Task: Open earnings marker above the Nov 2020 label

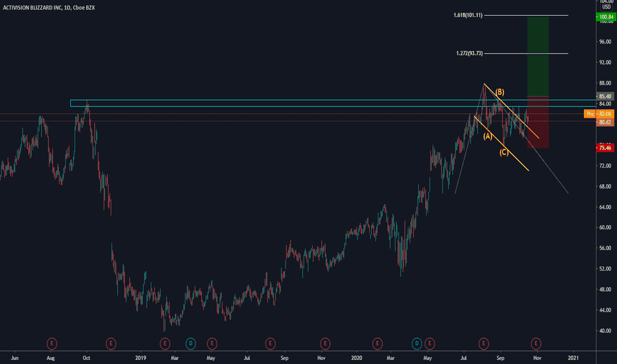Action: 536,343
